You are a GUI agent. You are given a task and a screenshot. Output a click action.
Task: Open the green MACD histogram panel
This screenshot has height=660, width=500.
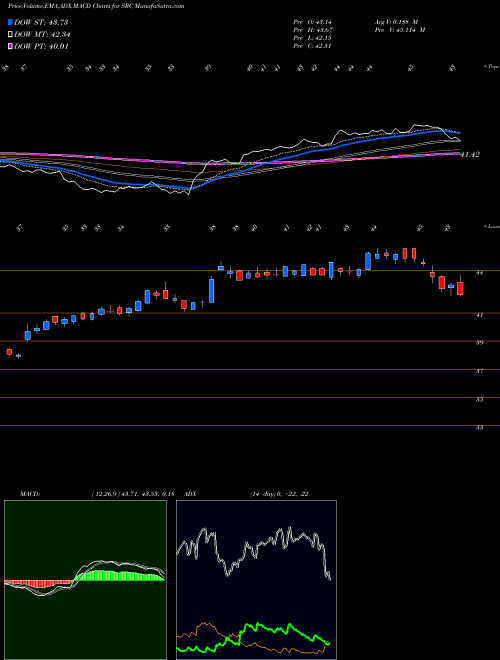click(x=85, y=580)
